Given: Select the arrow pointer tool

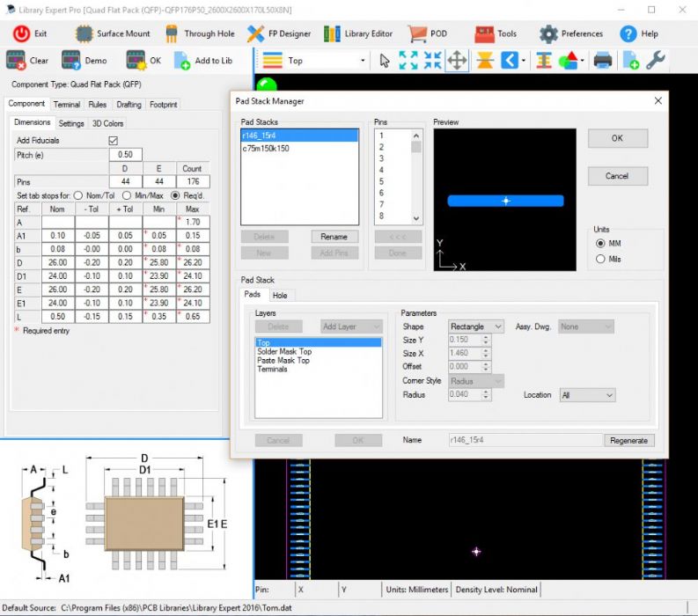Looking at the screenshot, I should (x=385, y=61).
